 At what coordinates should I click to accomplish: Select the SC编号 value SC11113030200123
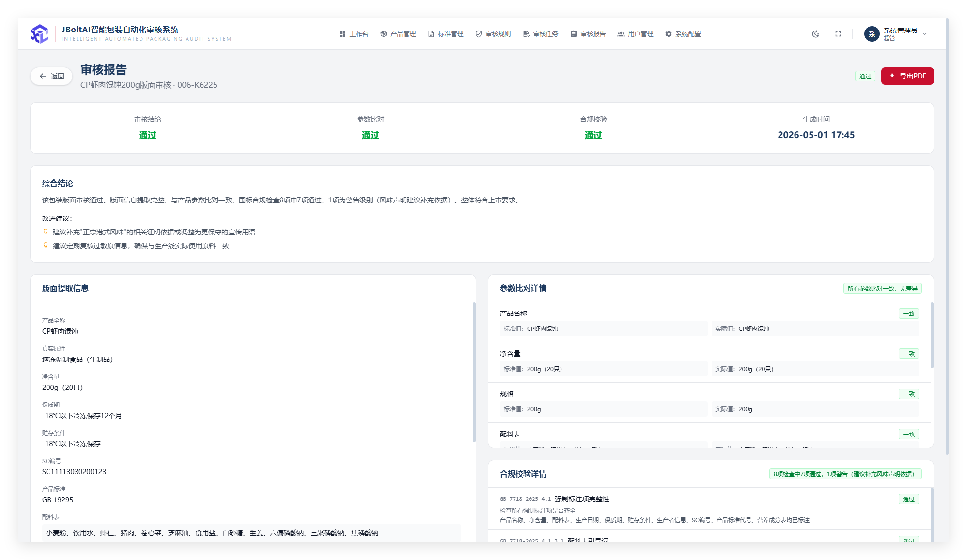point(74,472)
